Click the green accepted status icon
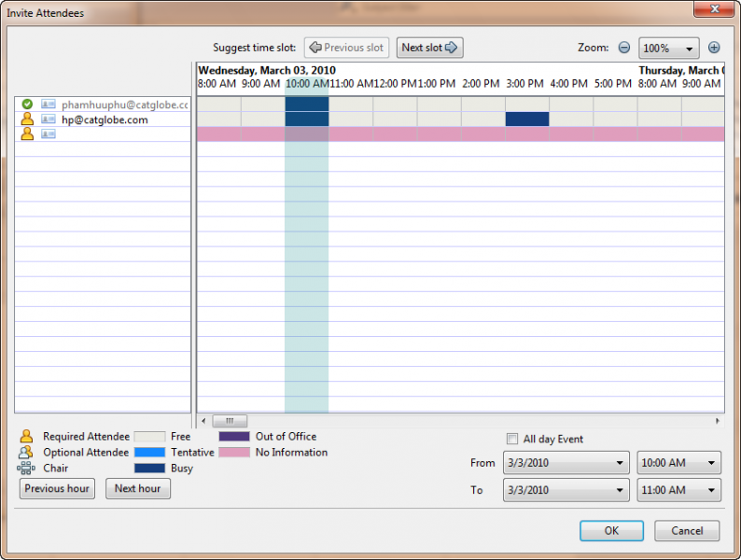The width and height of the screenshot is (741, 560). pos(27,105)
